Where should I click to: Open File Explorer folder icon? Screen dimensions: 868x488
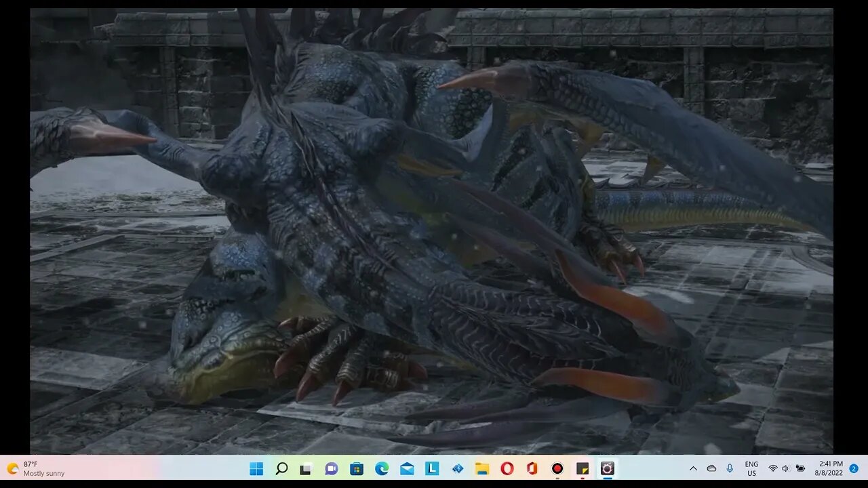pos(482,468)
